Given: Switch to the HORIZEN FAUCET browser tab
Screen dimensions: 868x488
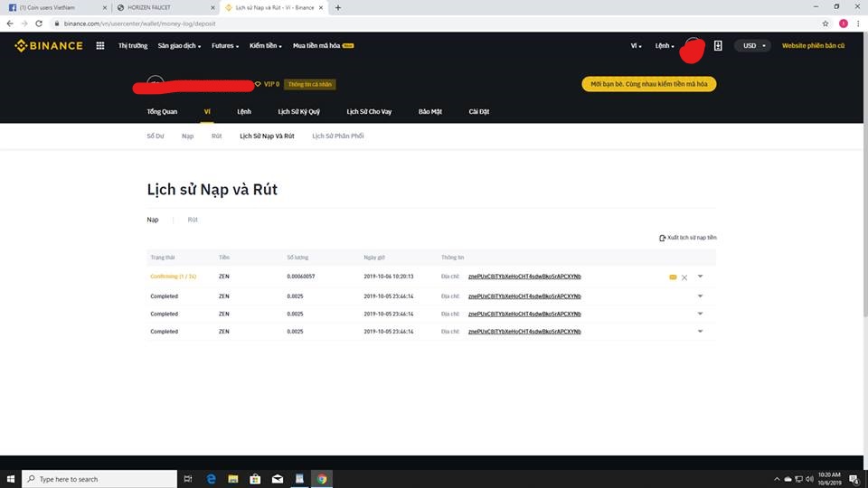Looking at the screenshot, I should [165, 8].
